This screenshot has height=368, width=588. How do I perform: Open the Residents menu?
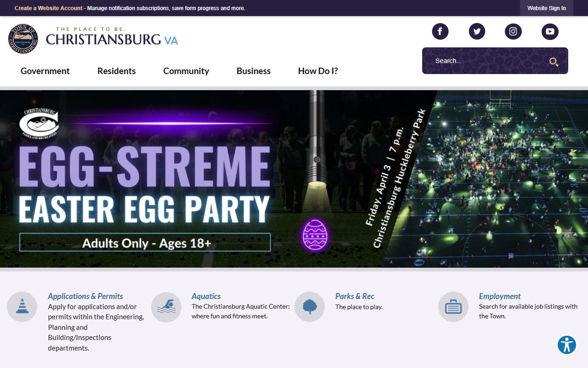coord(117,71)
